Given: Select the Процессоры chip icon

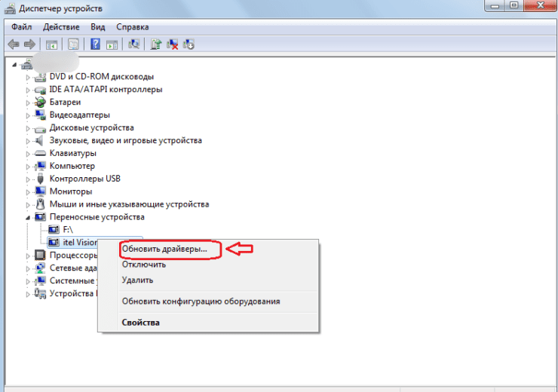Looking at the screenshot, I should 40,255.
